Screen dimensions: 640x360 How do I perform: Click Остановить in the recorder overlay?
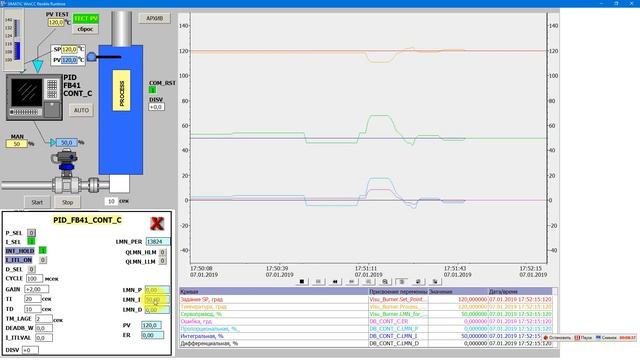(557, 338)
